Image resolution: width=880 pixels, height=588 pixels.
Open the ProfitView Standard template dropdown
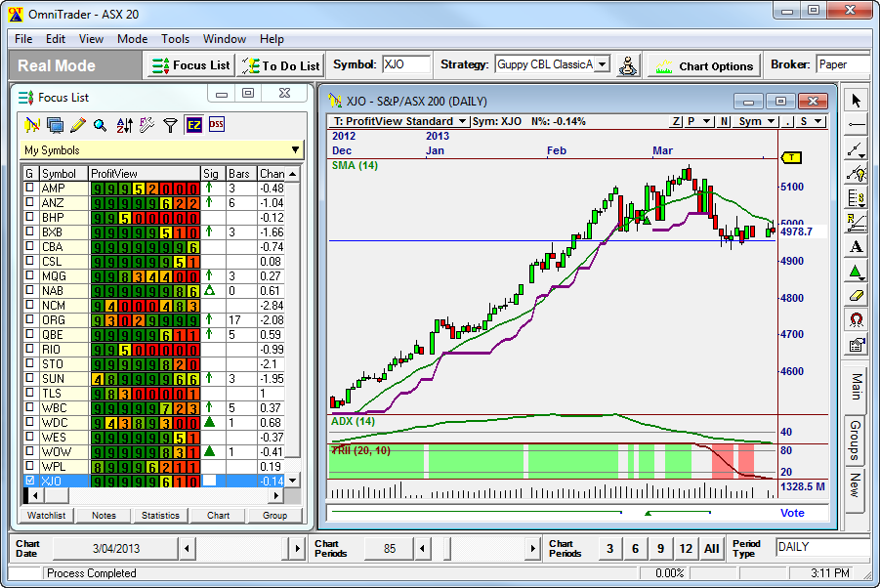462,121
